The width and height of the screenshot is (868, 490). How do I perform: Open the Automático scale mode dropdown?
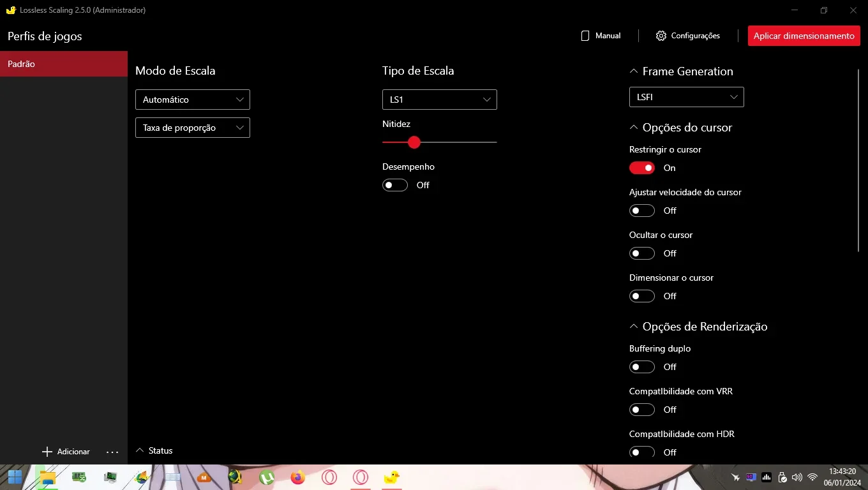click(x=193, y=100)
